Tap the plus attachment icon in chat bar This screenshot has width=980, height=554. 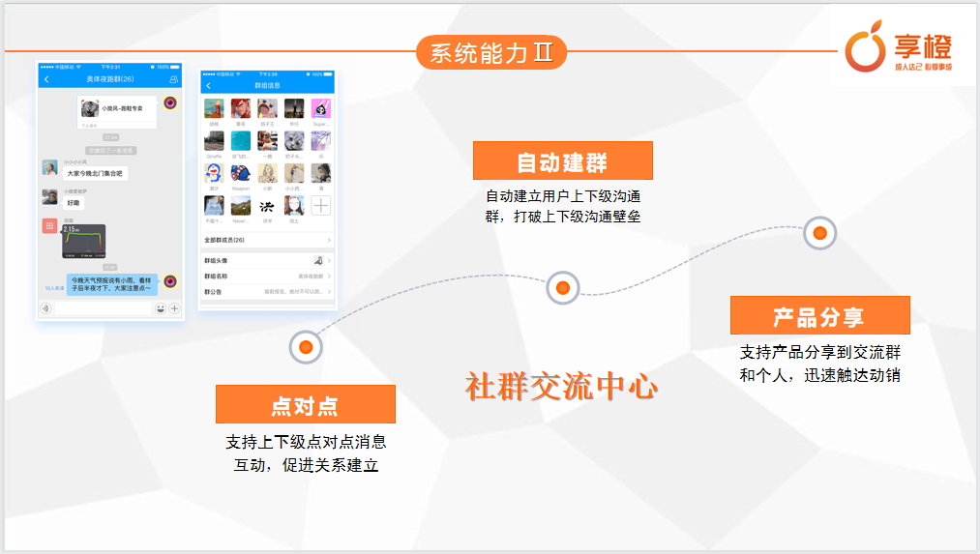click(x=174, y=308)
